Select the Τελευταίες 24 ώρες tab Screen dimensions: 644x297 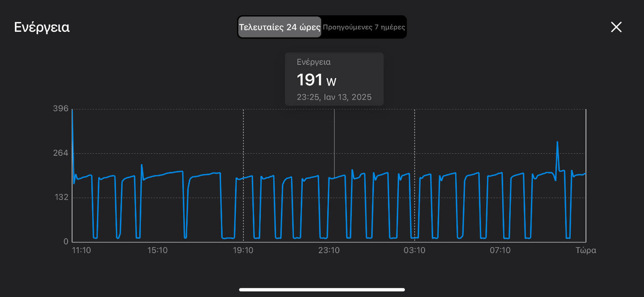[280, 27]
